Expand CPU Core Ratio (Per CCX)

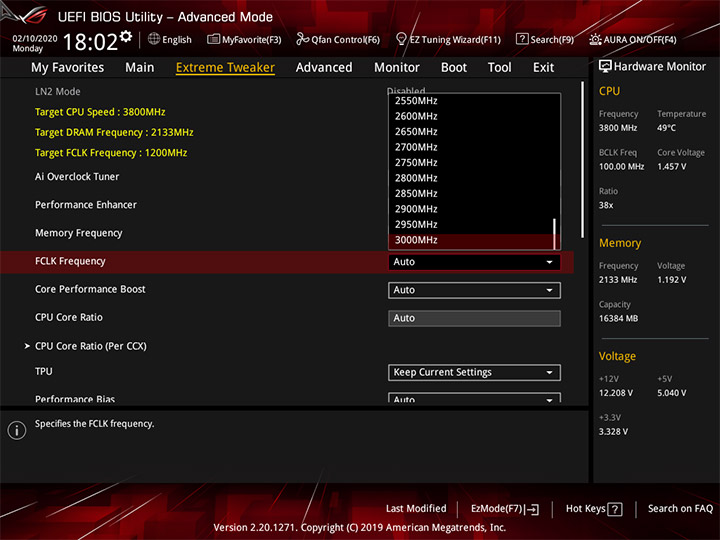tap(90, 346)
